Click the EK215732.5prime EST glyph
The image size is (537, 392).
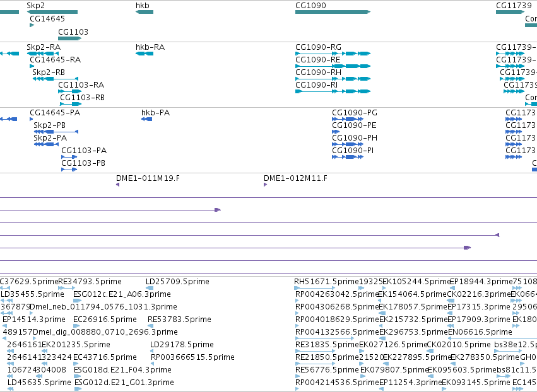click(x=382, y=326)
